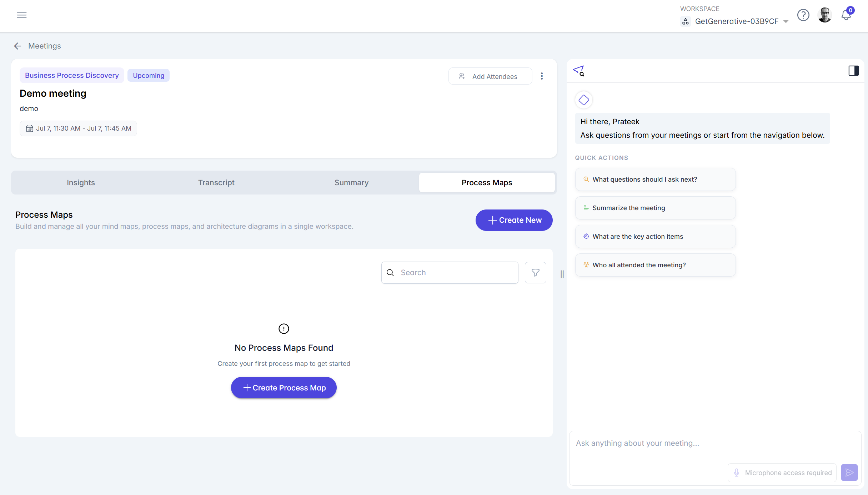Click the diamond assistant avatar icon

coord(584,100)
